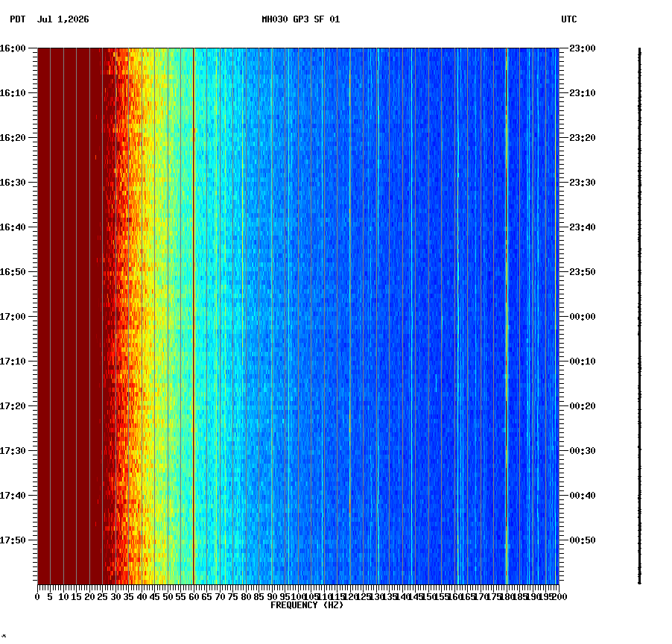Click the 0 Hz frequency axis label
672x644 pixels.
[x=38, y=597]
